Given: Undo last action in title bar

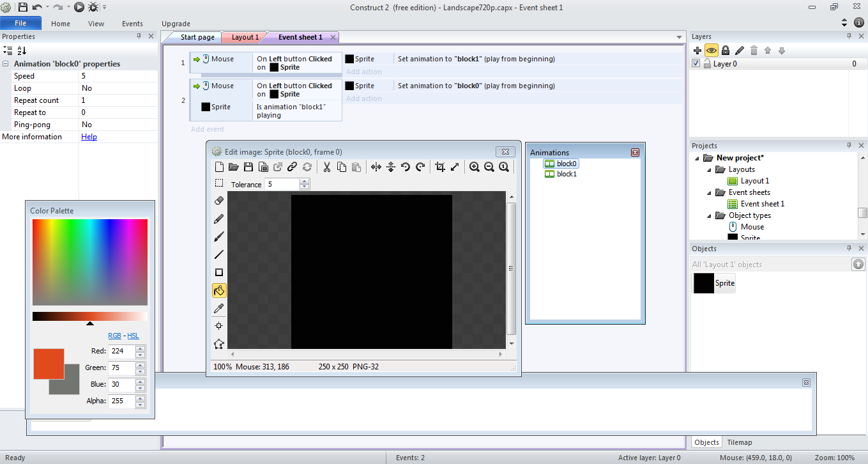Looking at the screenshot, I should click(x=37, y=7).
